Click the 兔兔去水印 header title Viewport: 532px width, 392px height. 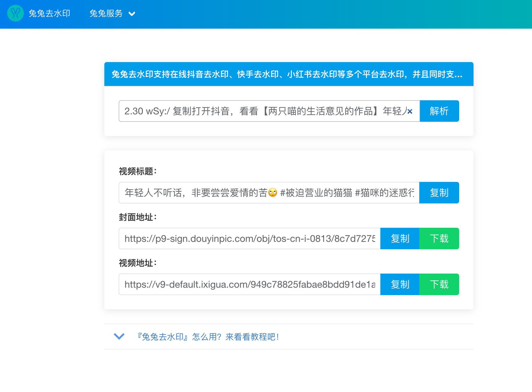coord(50,13)
